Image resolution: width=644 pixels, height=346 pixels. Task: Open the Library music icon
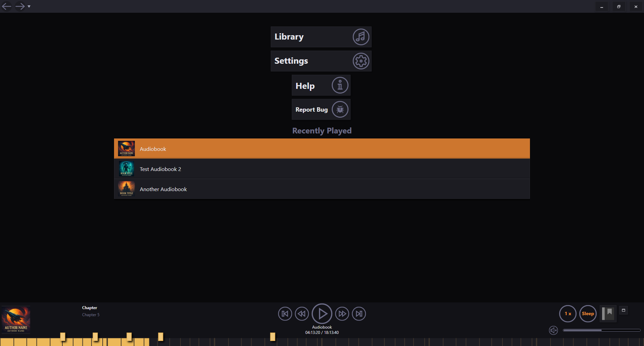361,37
